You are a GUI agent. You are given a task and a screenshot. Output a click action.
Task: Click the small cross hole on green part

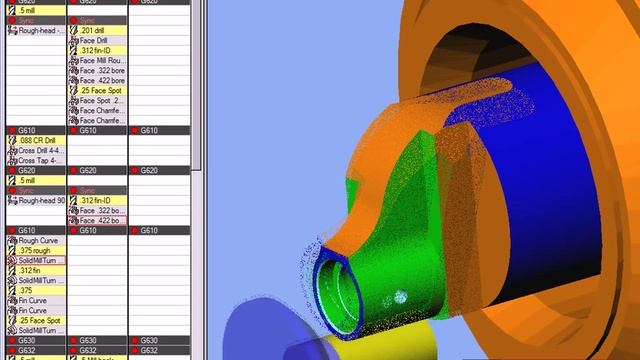400,296
